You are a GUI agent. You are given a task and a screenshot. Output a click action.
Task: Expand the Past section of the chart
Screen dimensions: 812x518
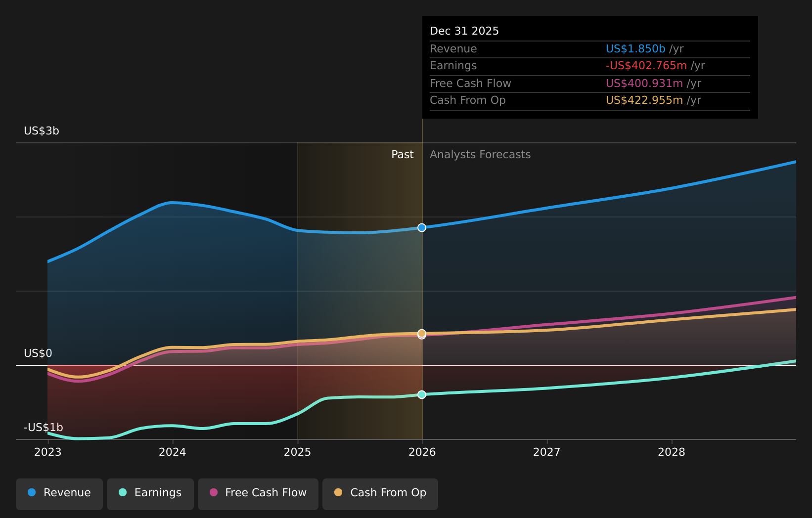(x=402, y=154)
